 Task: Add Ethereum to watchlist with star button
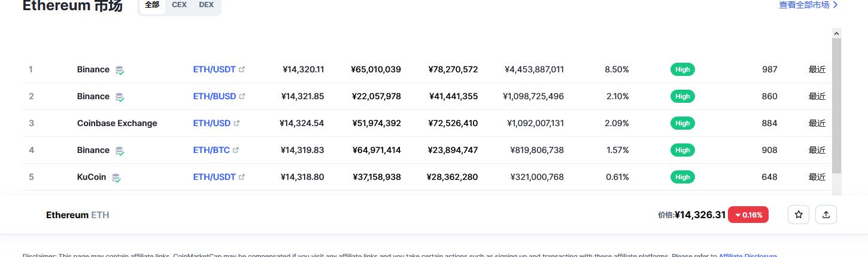pyautogui.click(x=799, y=215)
